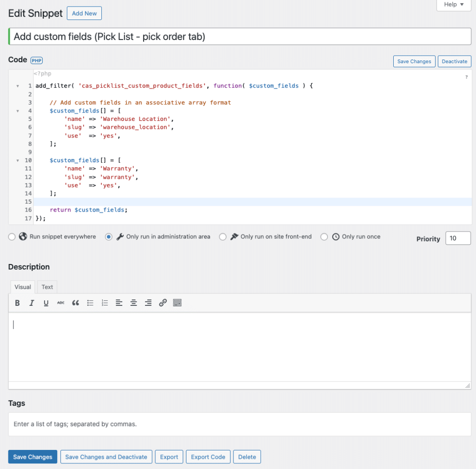Click Export Code button
This screenshot has height=469, width=476.
[208, 457]
